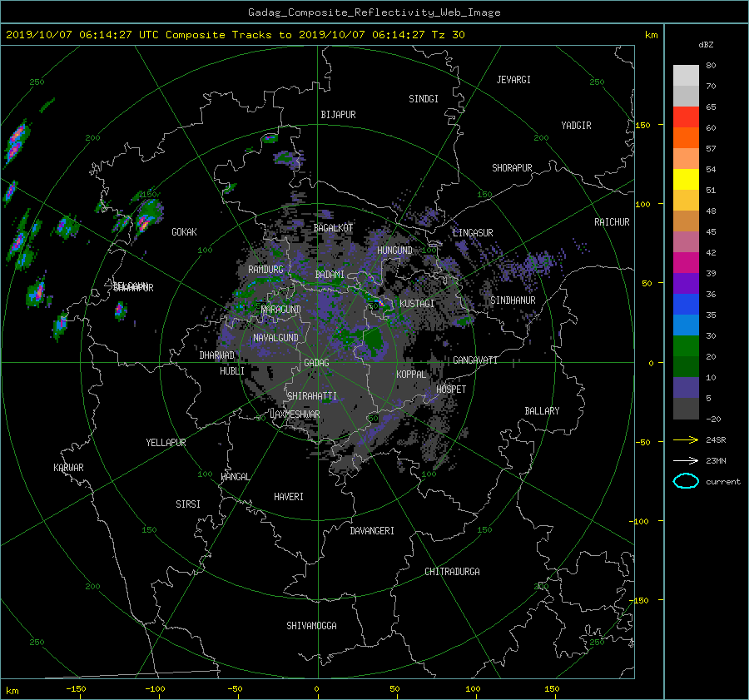
Task: Click the green echo patch northeast of GADAG
Action: click(x=374, y=340)
